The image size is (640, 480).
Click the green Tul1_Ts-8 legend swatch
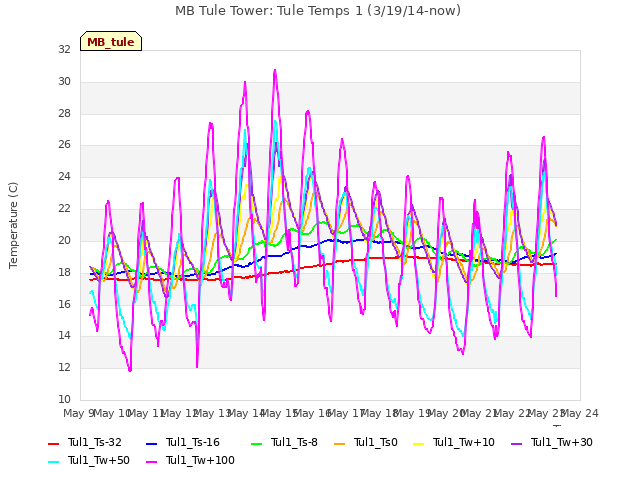click(256, 443)
